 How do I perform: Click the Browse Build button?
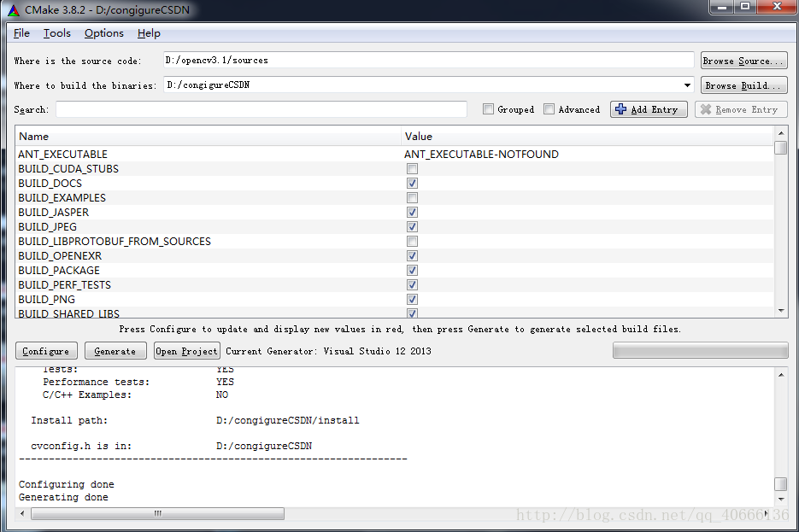coord(744,85)
